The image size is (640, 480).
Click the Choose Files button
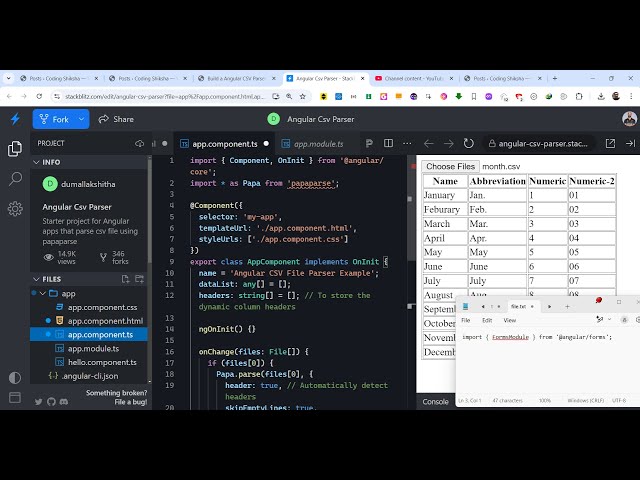(x=449, y=167)
